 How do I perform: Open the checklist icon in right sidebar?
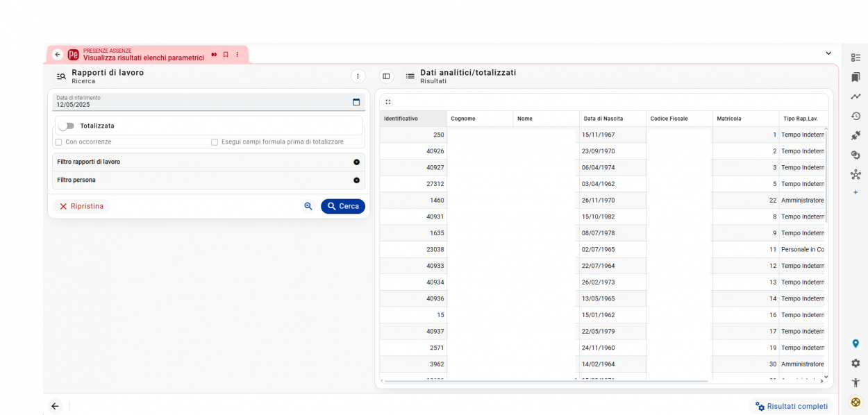click(x=856, y=58)
